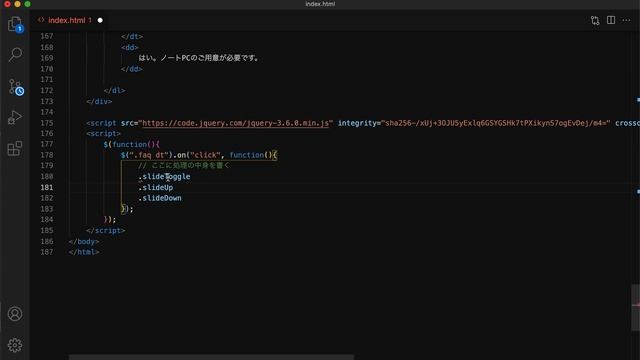Click the "click" event string
Screen dimensions: 640x360
205,155
